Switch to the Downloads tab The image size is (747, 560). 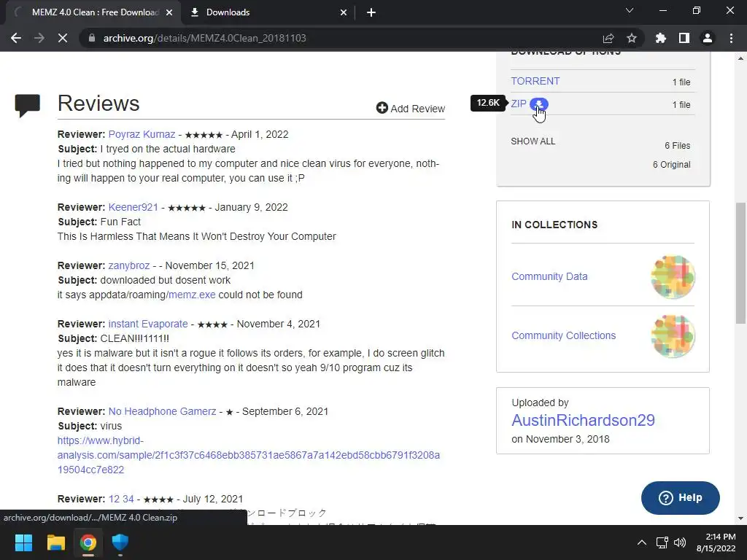(268, 12)
